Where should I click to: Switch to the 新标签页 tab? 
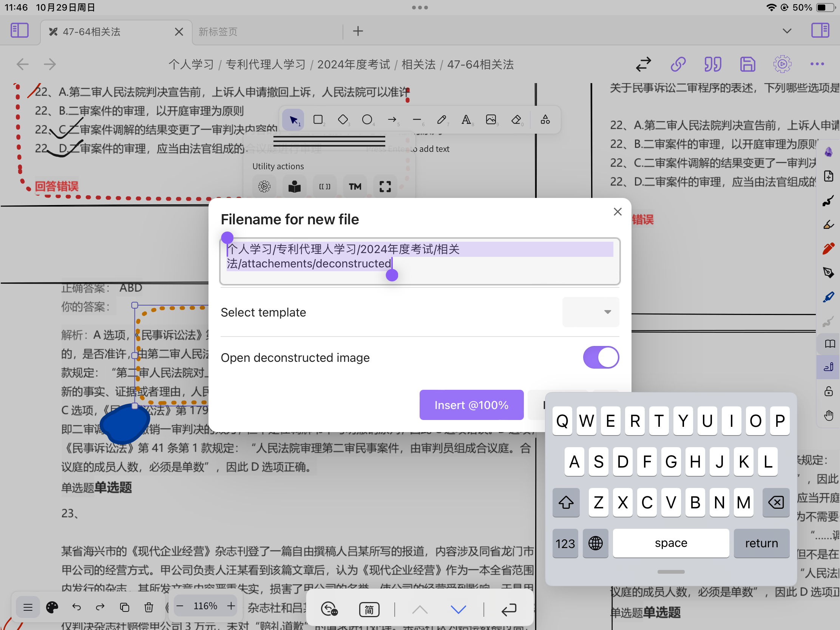pyautogui.click(x=218, y=31)
